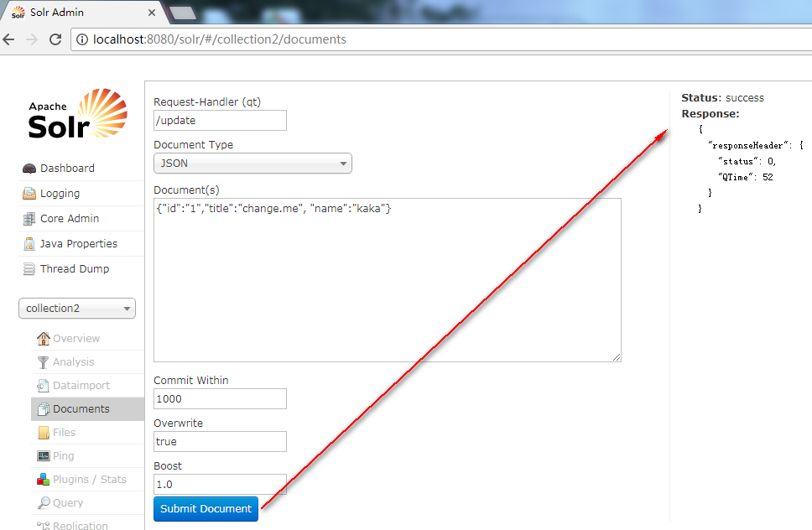Click the Solr favicon on the tab
812x530 pixels.
tap(18, 13)
